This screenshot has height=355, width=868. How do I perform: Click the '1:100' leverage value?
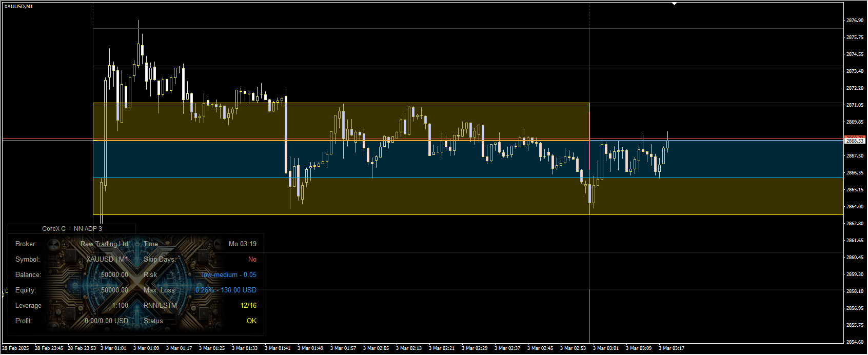coord(120,306)
